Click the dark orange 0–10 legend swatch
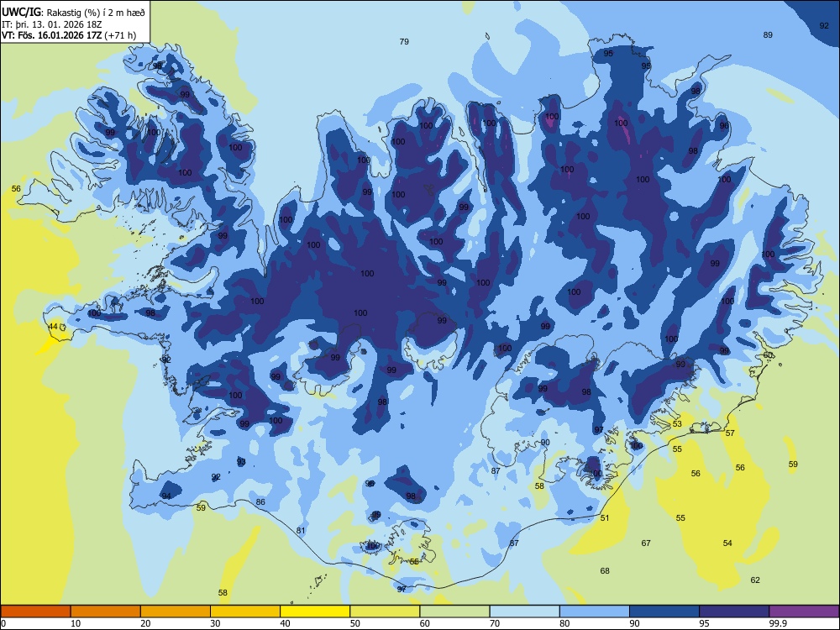The height and width of the screenshot is (630, 840). pyautogui.click(x=35, y=612)
